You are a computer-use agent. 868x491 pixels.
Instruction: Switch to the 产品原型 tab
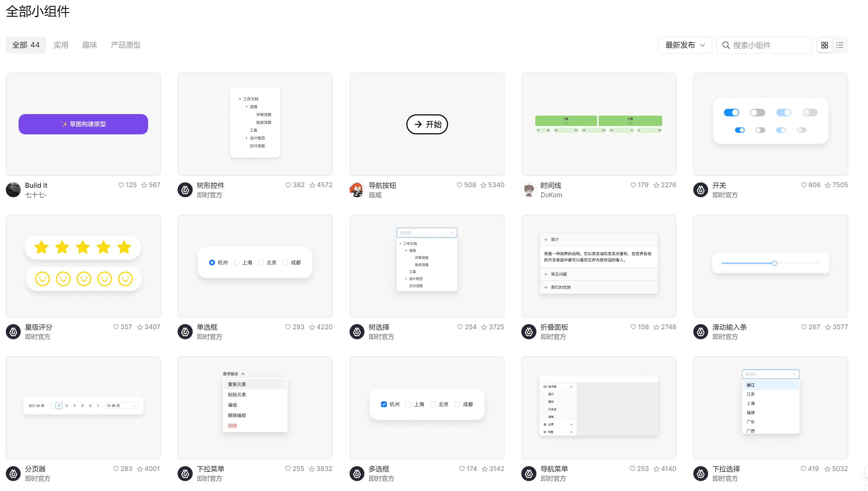point(126,45)
